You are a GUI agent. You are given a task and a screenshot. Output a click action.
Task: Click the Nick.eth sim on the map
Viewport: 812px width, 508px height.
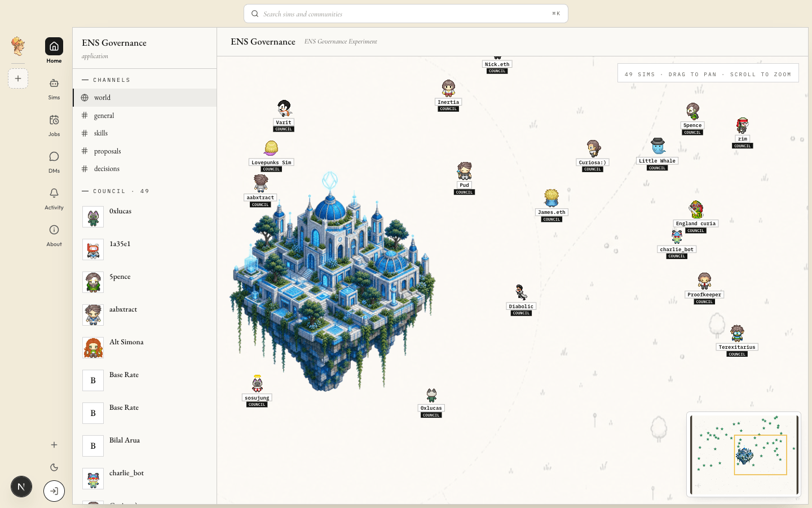pos(497,64)
